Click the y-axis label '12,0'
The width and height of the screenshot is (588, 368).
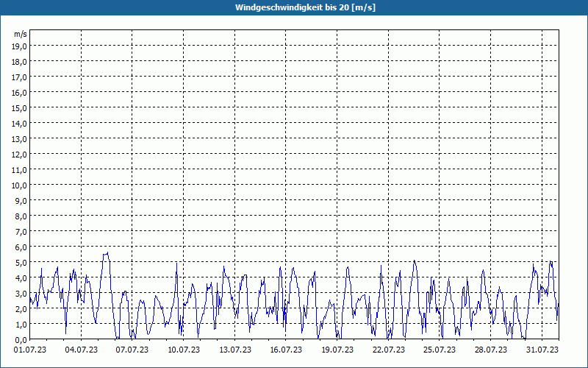[x=20, y=155]
